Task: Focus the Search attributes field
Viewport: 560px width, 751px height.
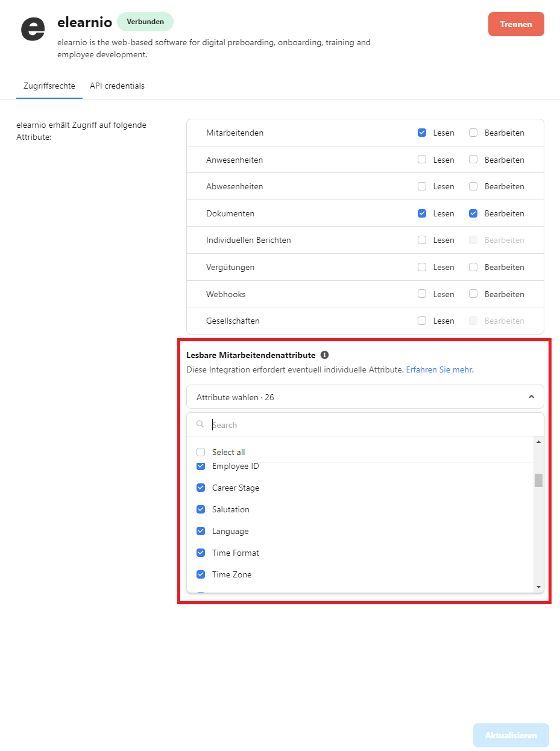Action: pyautogui.click(x=365, y=425)
